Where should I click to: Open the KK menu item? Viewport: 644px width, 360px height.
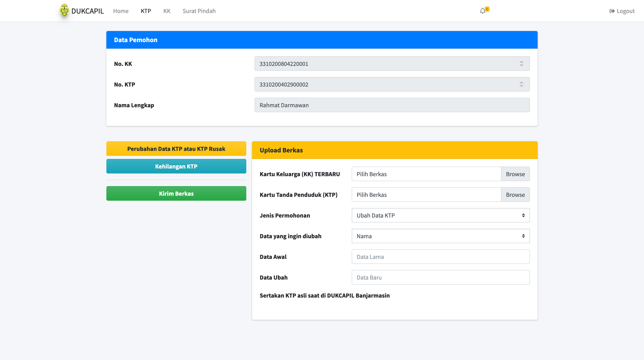point(167,11)
